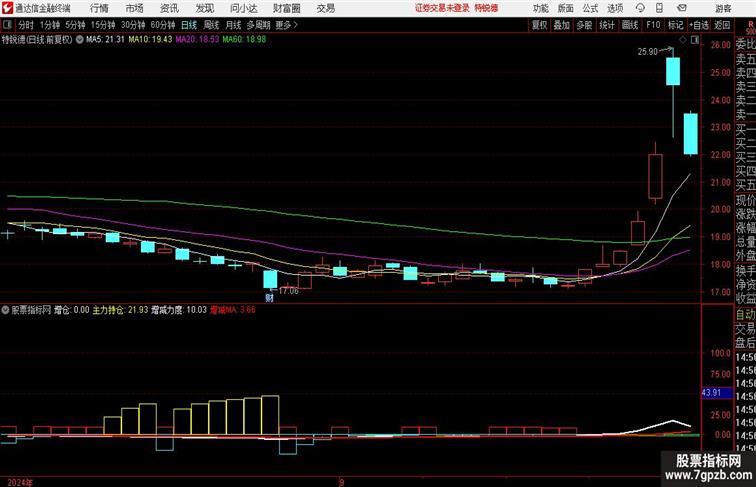Open the 财富圈 menu
756x487 pixels.
click(286, 8)
